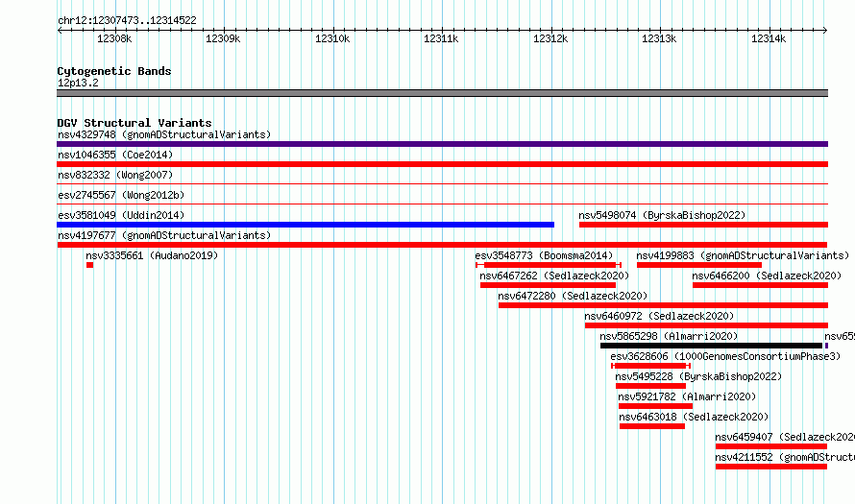Image resolution: width=855 pixels, height=504 pixels.
Task: Open the nsv5495228 (ByrskaBishop2022) label
Action: [698, 376]
